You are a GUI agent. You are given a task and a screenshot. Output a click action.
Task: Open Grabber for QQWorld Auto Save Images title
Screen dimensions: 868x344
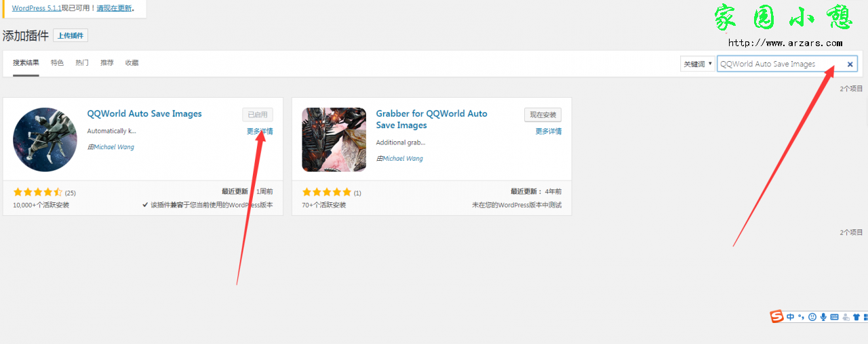(x=432, y=119)
